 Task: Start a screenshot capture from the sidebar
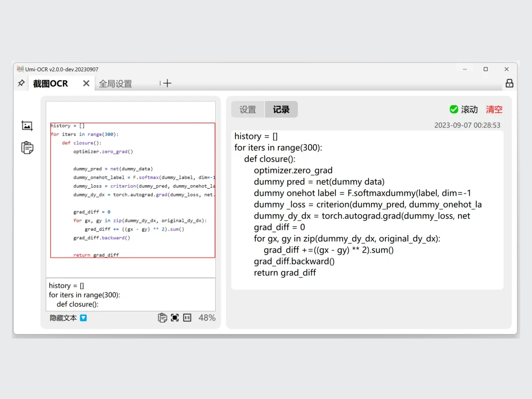[27, 126]
